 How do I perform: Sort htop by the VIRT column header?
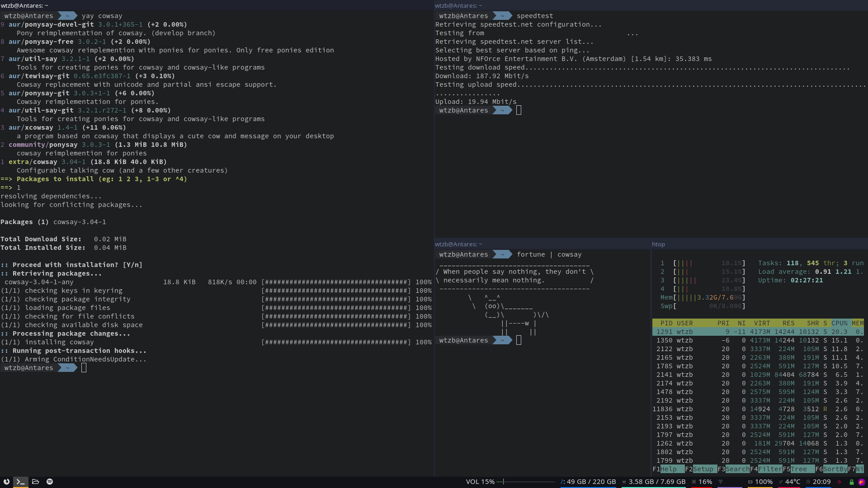point(762,323)
